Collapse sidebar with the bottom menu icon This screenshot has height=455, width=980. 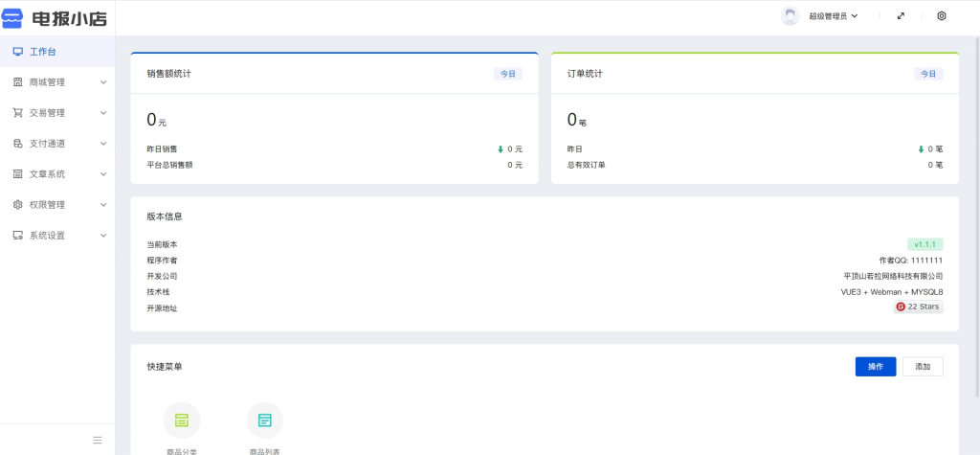coord(98,440)
